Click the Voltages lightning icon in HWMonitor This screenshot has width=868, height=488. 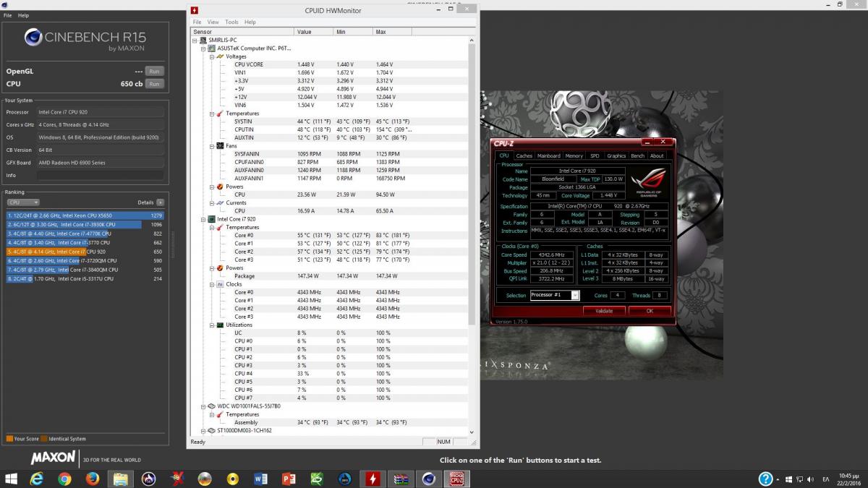pyautogui.click(x=221, y=56)
